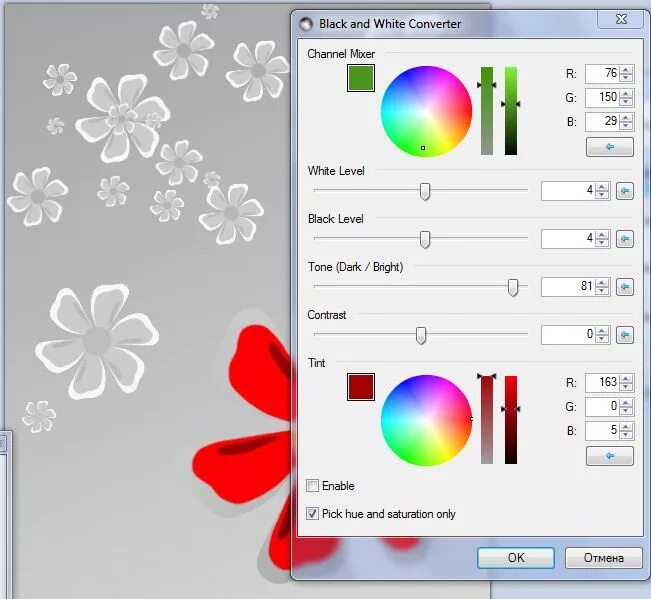Image resolution: width=651 pixels, height=599 pixels.
Task: Decrease Contrast value with down arrow
Action: [x=602, y=339]
